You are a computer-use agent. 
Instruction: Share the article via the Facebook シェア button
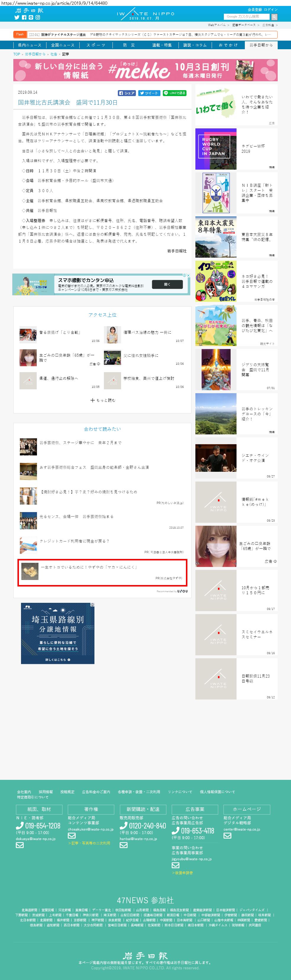pyautogui.click(x=127, y=93)
